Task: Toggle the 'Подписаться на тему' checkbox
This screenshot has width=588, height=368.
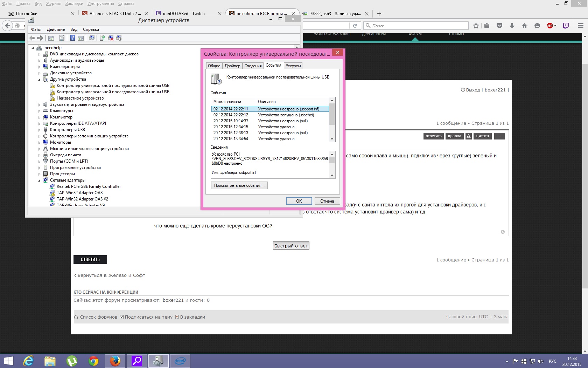Action: coord(121,317)
